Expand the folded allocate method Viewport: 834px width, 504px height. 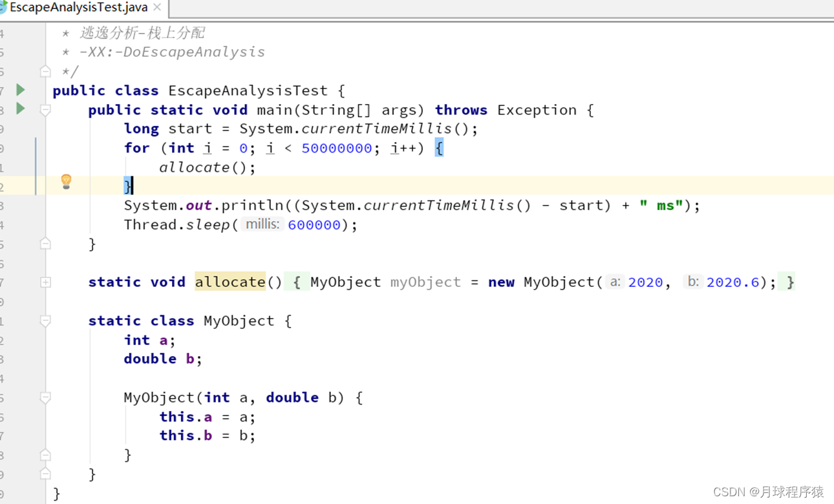click(45, 282)
